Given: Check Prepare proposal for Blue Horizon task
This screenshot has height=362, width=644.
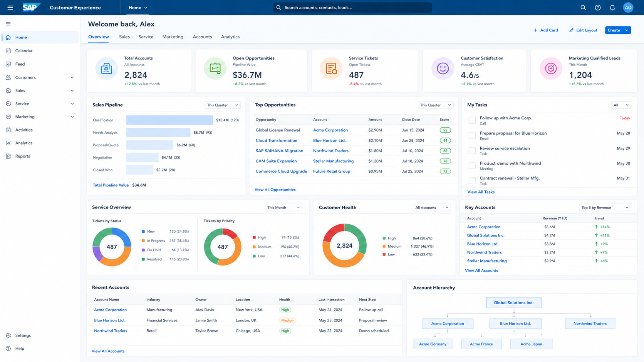Looking at the screenshot, I should [472, 135].
